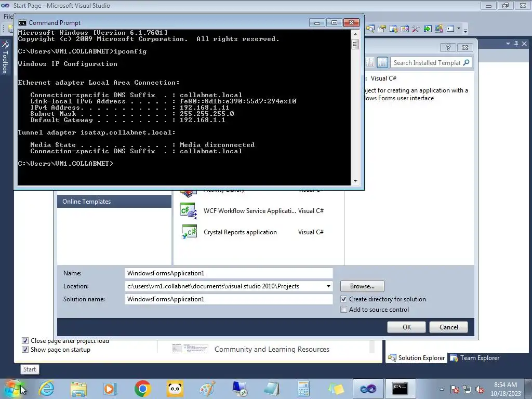Viewport: 532px width, 399px height.
Task: Click the Command Window toolbar icon
Action: pos(450,29)
